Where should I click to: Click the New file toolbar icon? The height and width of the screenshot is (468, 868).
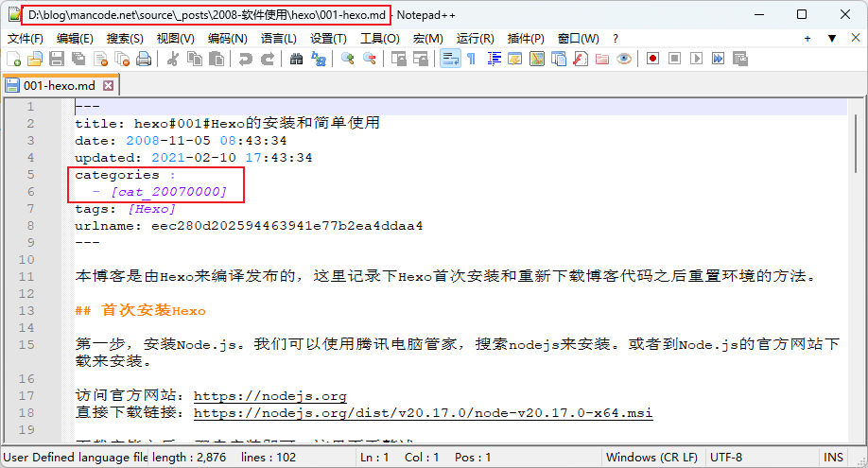[x=13, y=59]
